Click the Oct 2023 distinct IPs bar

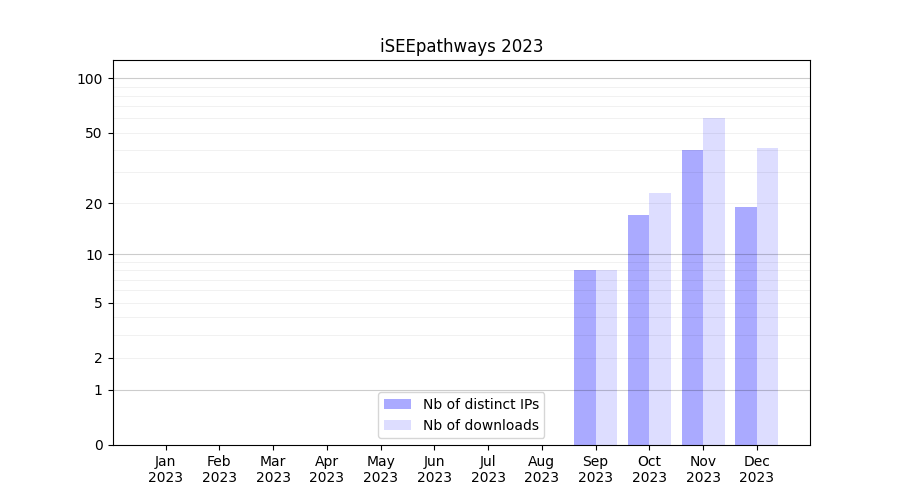[x=638, y=330]
